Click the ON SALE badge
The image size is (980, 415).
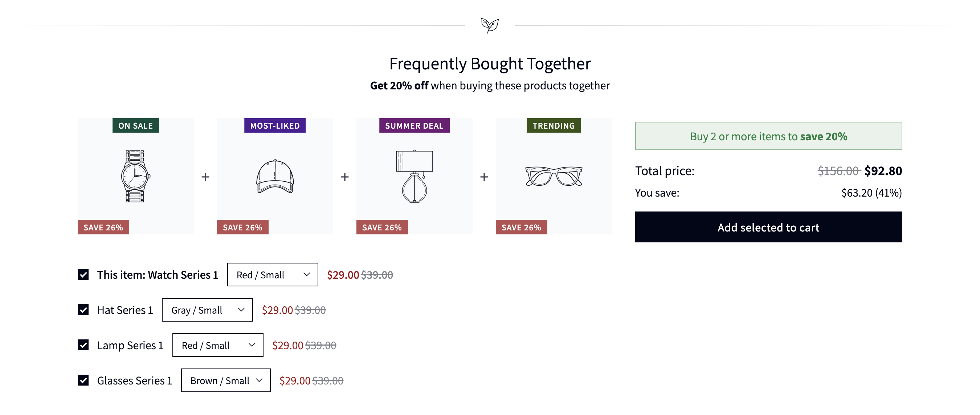tap(135, 126)
